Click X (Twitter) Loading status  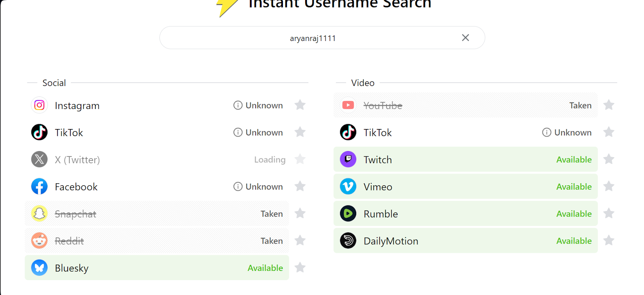(x=270, y=160)
